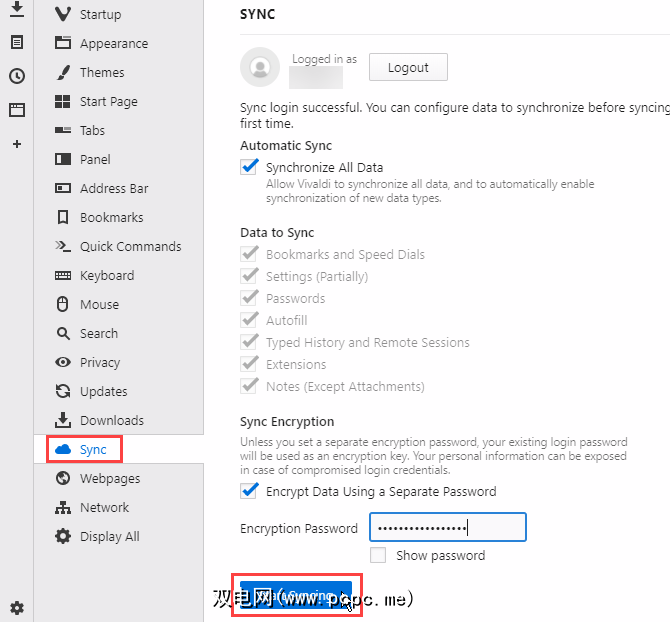This screenshot has width=670, height=622.
Task: Toggle the Bookmarks and Speed Dials checkbox
Action: tap(250, 254)
